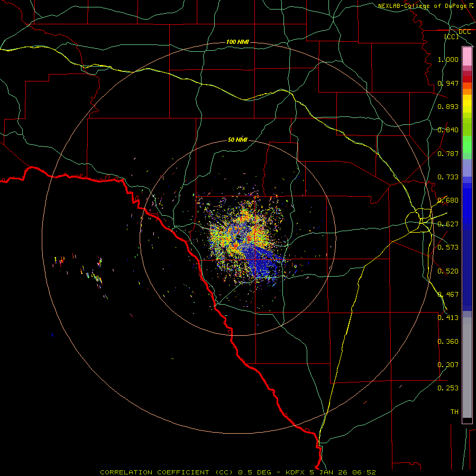Click the 0.787 scale value
The image size is (476, 476).
point(448,153)
